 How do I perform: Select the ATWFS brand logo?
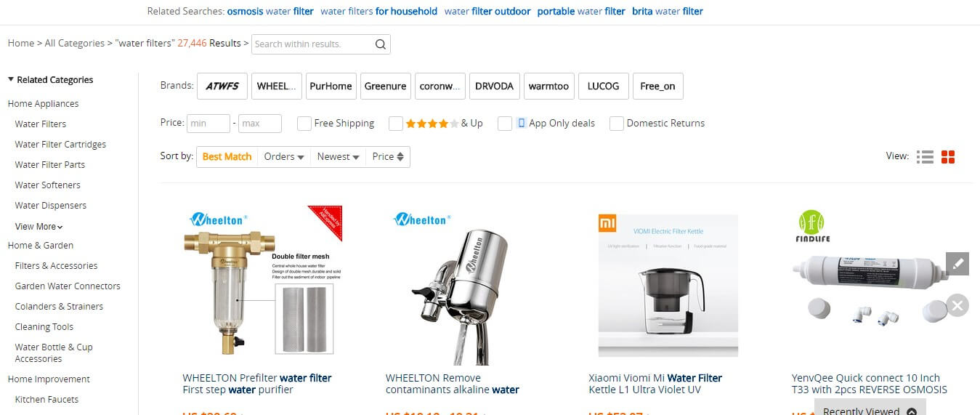coord(222,86)
